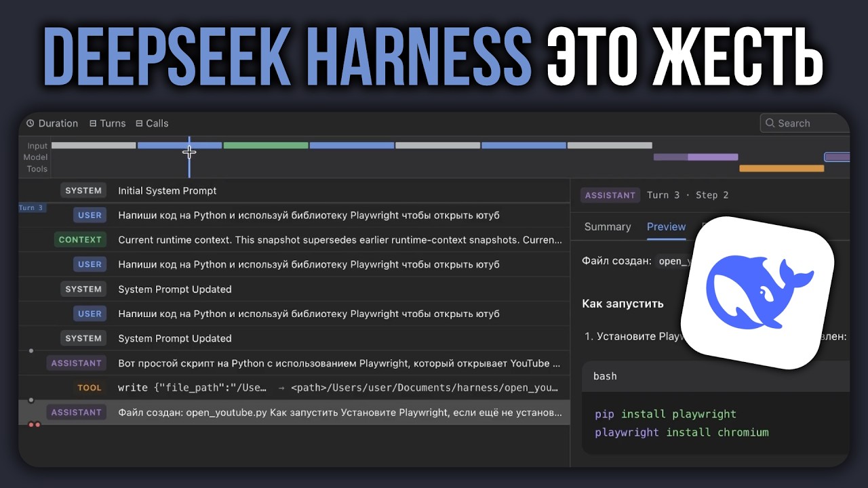This screenshot has width=868, height=488.
Task: Click the ASSISTANT badge in right panel header
Action: pyautogui.click(x=610, y=195)
